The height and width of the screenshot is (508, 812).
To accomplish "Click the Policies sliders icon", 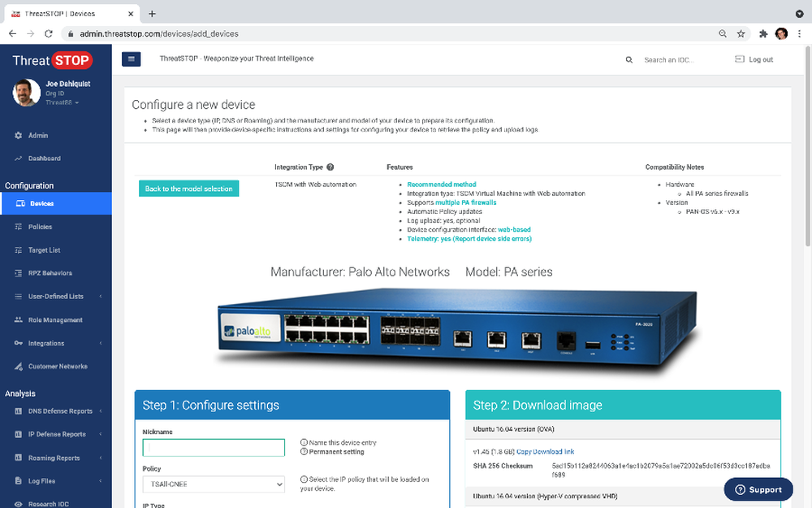I will 18,227.
